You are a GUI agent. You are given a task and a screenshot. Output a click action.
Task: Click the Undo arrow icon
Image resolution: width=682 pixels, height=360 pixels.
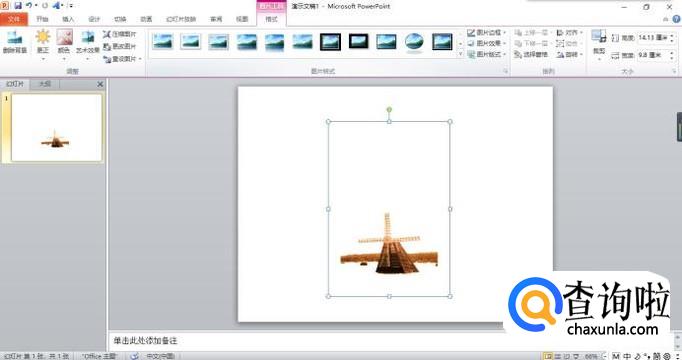(29, 6)
